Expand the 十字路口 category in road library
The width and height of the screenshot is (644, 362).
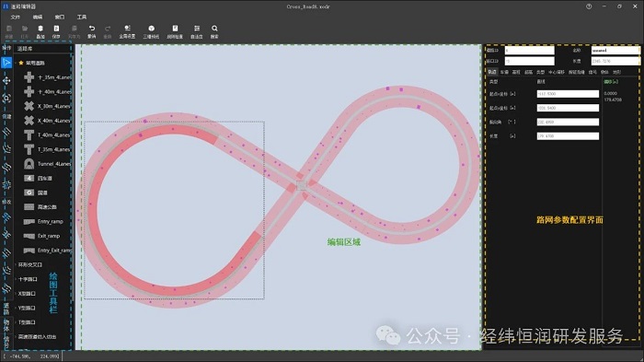pyautogui.click(x=28, y=279)
